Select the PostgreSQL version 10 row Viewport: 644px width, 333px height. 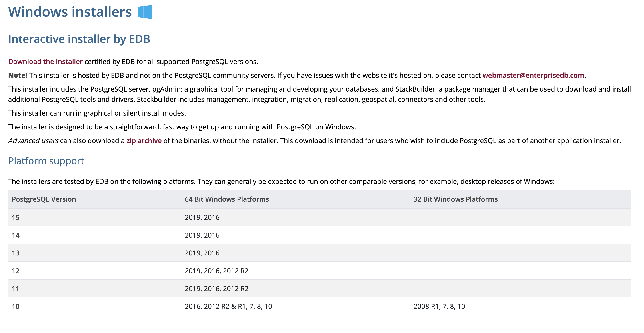16,306
